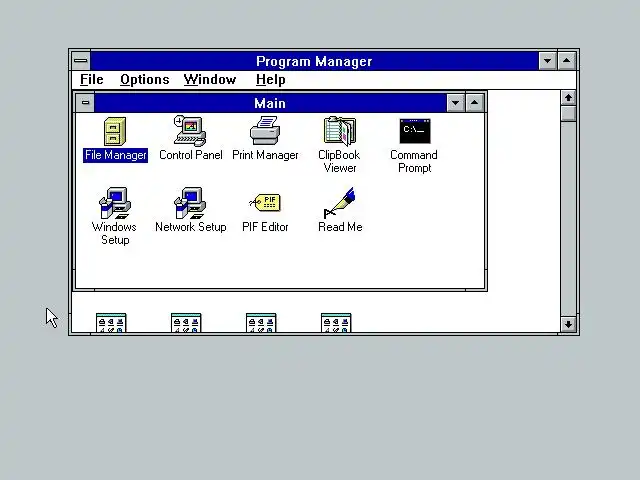This screenshot has height=480, width=640.
Task: Select the Windows Setup icon
Action: [115, 203]
